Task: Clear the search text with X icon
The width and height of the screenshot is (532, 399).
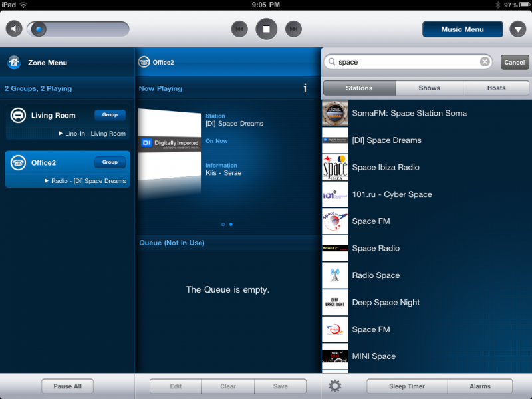Action: 485,62
